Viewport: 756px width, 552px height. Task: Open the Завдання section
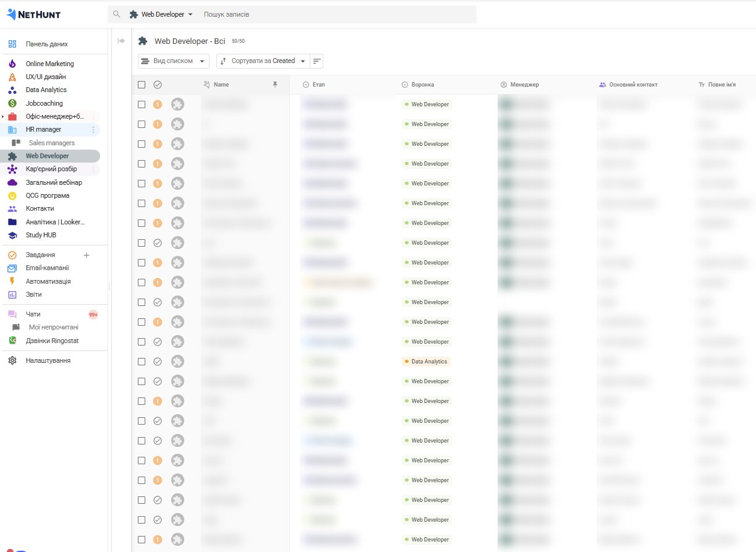pos(40,255)
